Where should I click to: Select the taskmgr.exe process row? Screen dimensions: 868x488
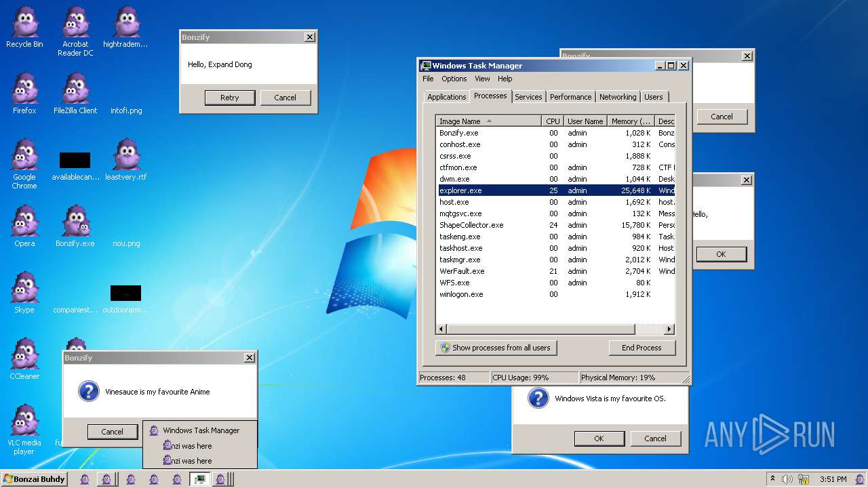(555, 260)
